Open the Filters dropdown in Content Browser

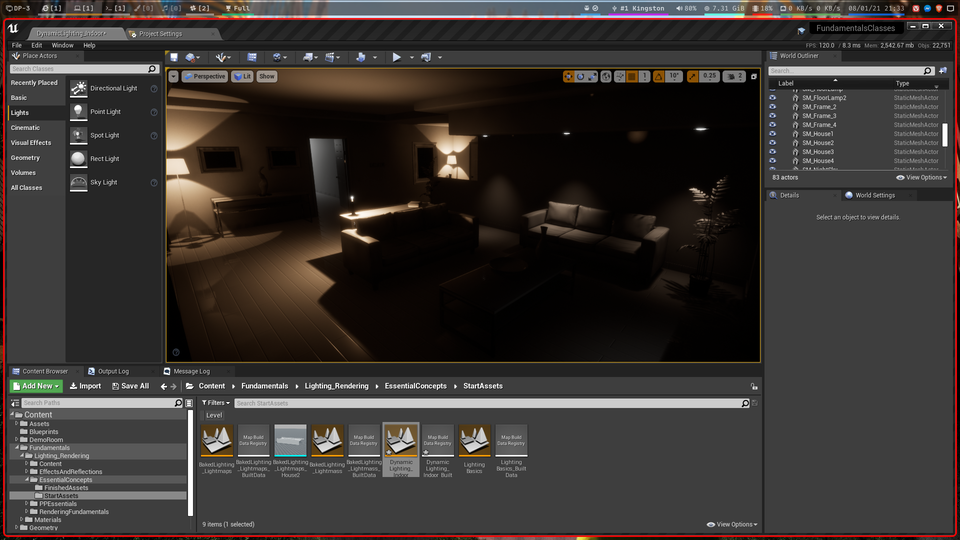214,403
